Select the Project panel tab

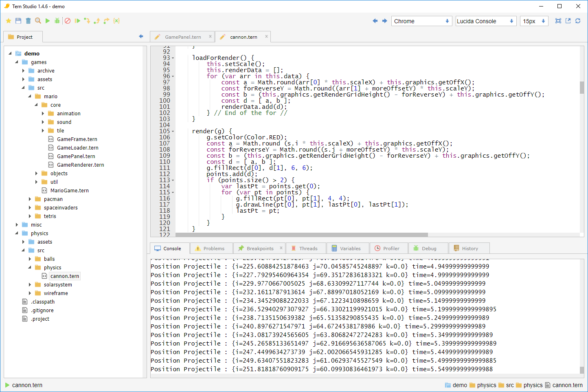(23, 37)
